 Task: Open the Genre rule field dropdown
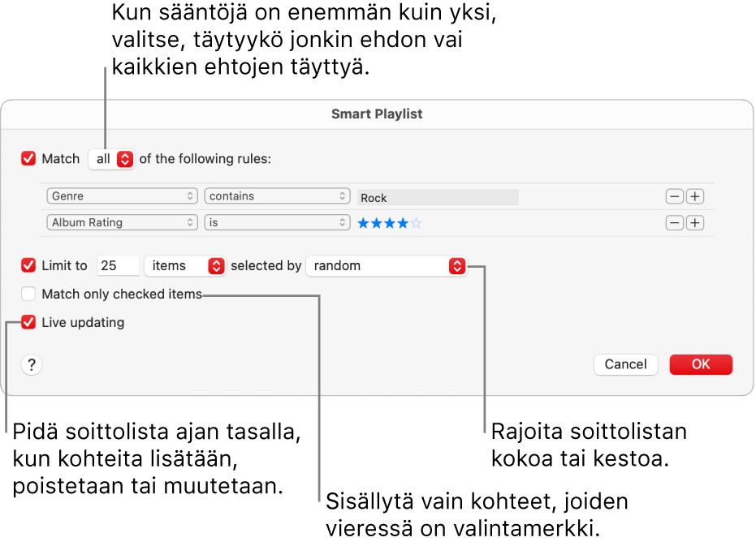(122, 196)
